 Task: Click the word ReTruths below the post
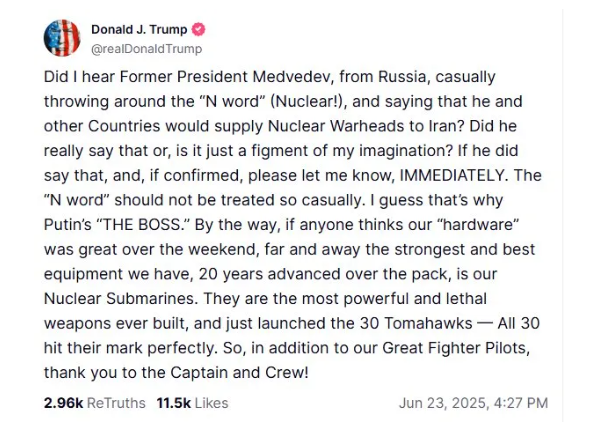pos(116,403)
